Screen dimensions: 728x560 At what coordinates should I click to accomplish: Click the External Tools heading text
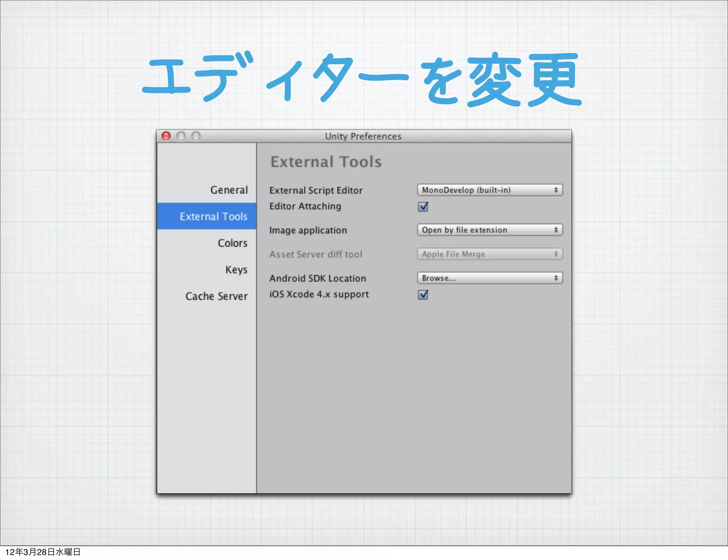pos(326,162)
